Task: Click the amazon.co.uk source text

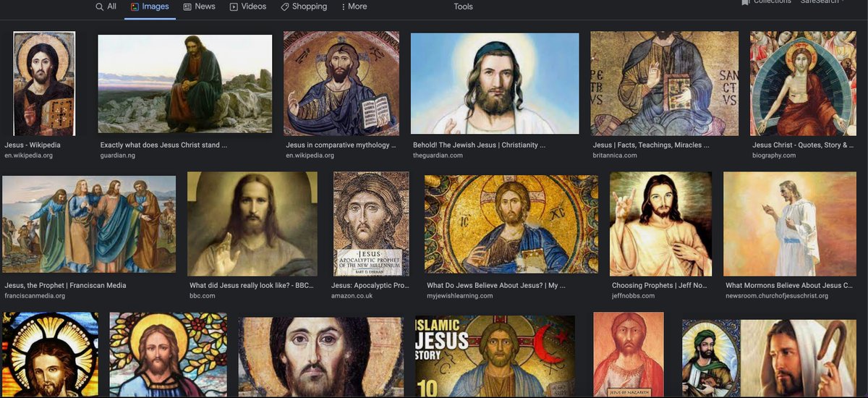Action: point(352,296)
